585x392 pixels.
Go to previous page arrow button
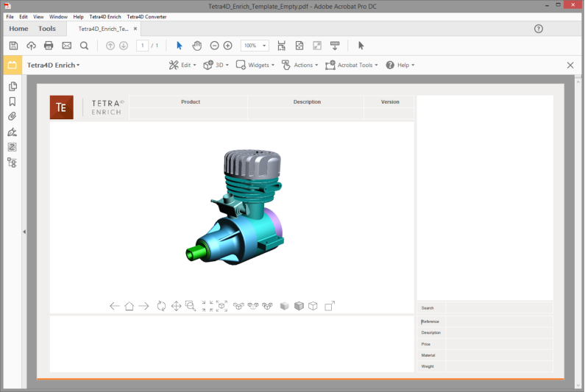[110, 46]
